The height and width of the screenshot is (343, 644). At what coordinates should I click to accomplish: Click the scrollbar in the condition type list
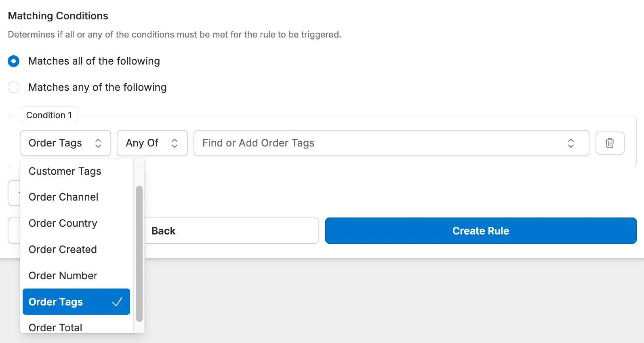click(x=139, y=253)
